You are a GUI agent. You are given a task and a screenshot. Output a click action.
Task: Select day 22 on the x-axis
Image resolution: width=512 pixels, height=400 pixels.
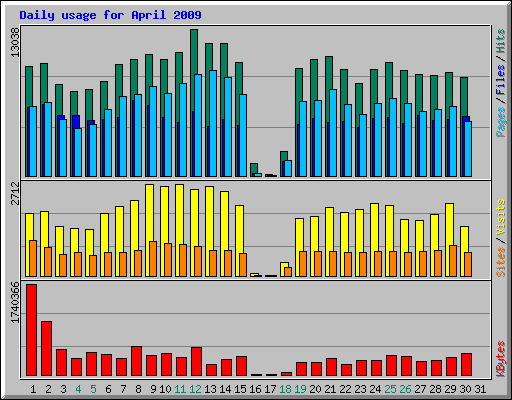point(345,389)
